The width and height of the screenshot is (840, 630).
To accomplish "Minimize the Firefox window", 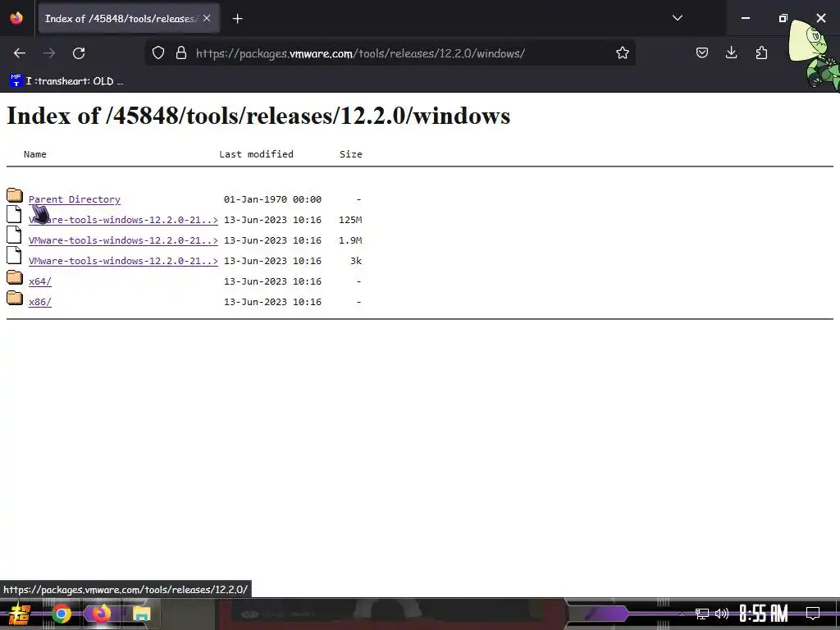I will [x=745, y=18].
